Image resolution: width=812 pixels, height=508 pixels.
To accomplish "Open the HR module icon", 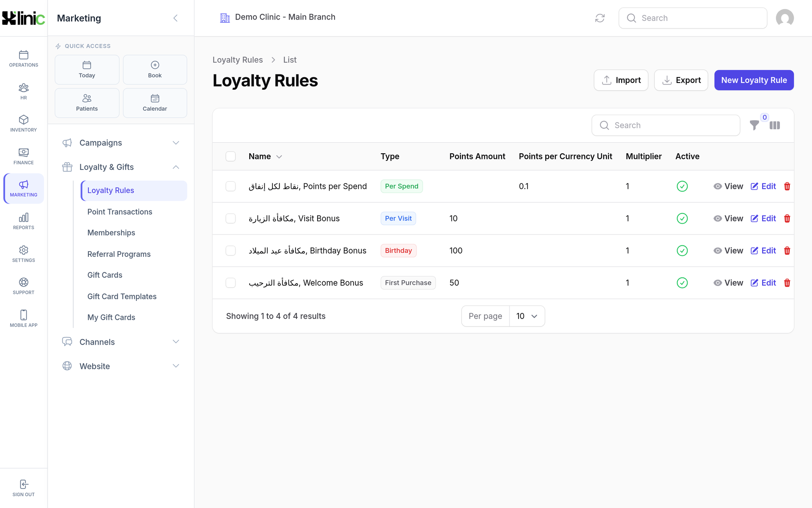I will coord(24,91).
